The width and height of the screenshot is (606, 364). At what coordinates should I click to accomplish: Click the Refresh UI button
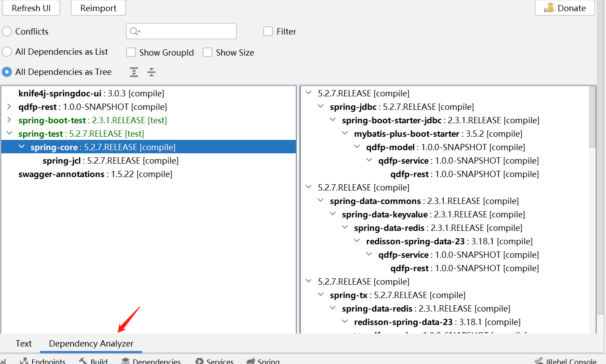coord(31,8)
